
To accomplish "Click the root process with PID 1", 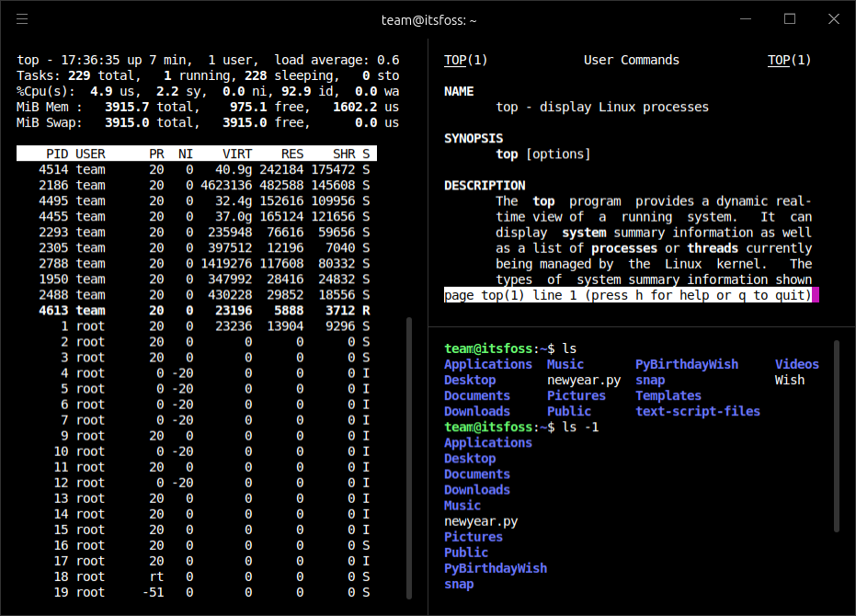I will 215,326.
